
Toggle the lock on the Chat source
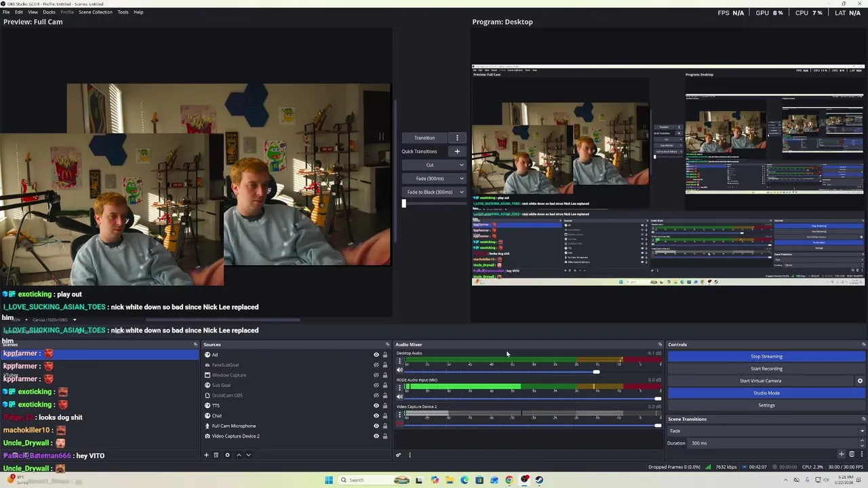[x=385, y=415]
